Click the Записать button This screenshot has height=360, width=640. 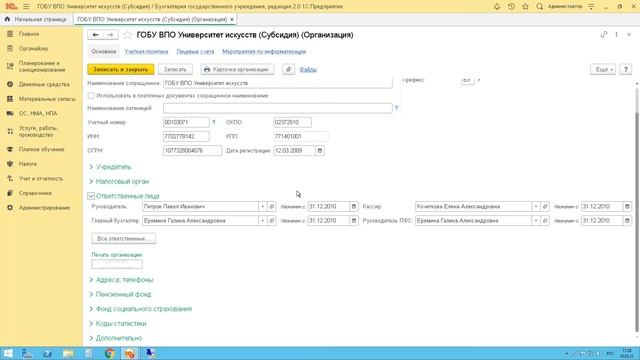pos(175,69)
